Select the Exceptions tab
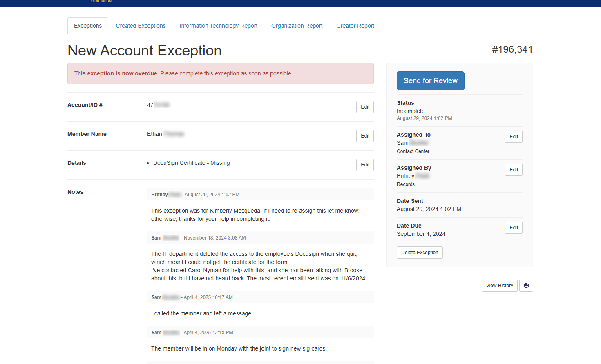The image size is (601, 364). coord(87,26)
